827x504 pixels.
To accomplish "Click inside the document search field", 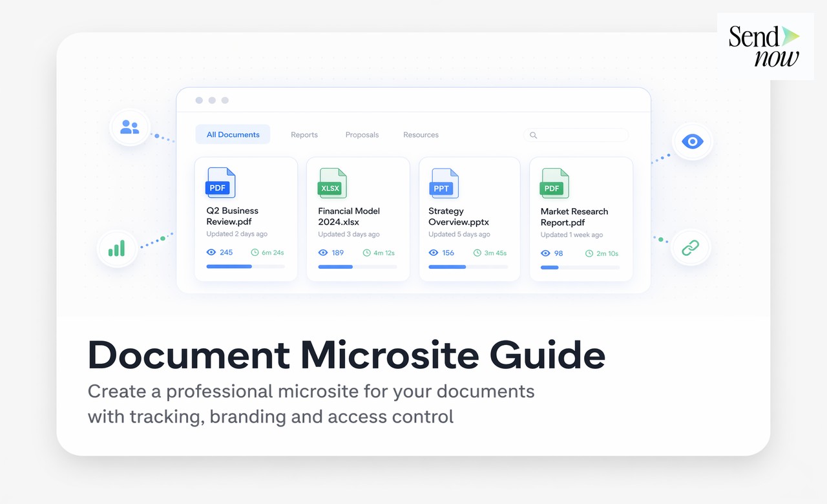I will click(581, 135).
